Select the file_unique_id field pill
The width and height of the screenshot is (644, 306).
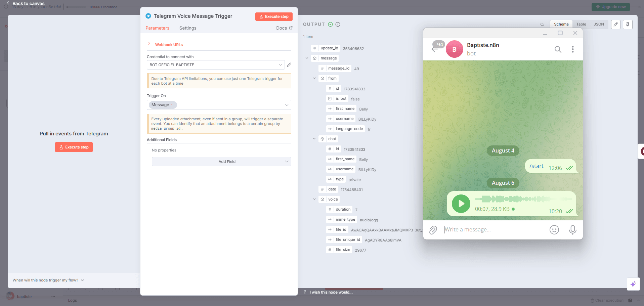344,239
